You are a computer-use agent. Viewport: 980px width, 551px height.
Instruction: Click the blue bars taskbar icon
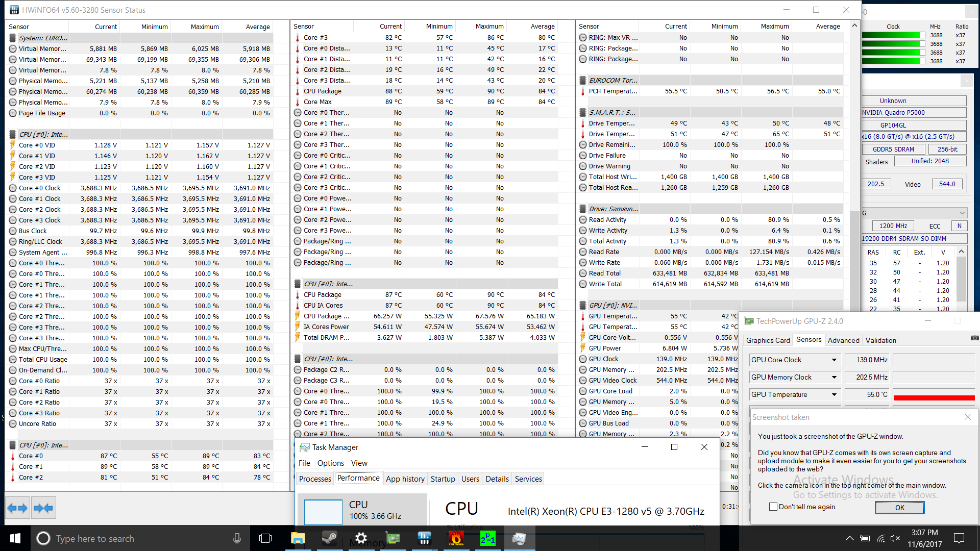coord(424,538)
